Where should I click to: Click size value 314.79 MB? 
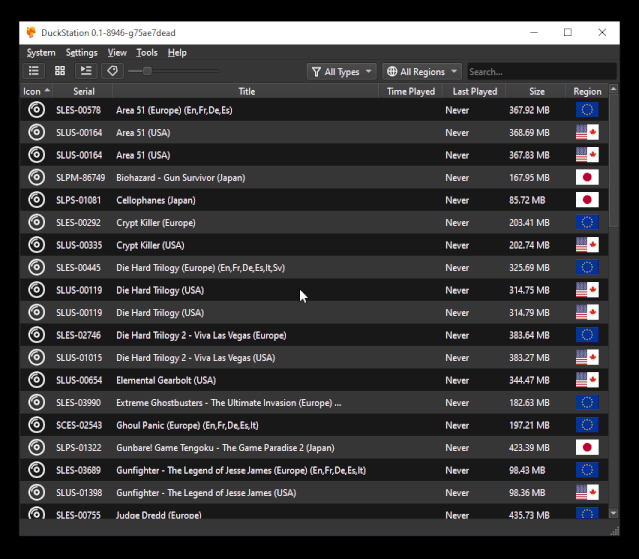529,313
